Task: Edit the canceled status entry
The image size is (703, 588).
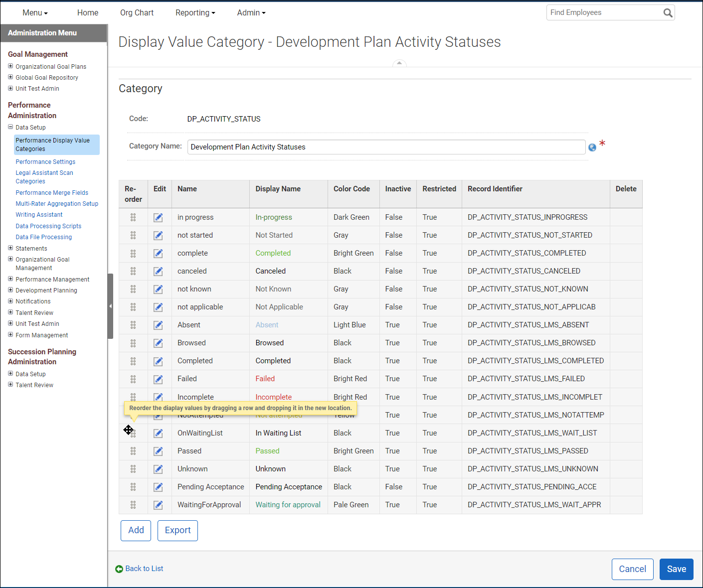Action: [x=158, y=271]
